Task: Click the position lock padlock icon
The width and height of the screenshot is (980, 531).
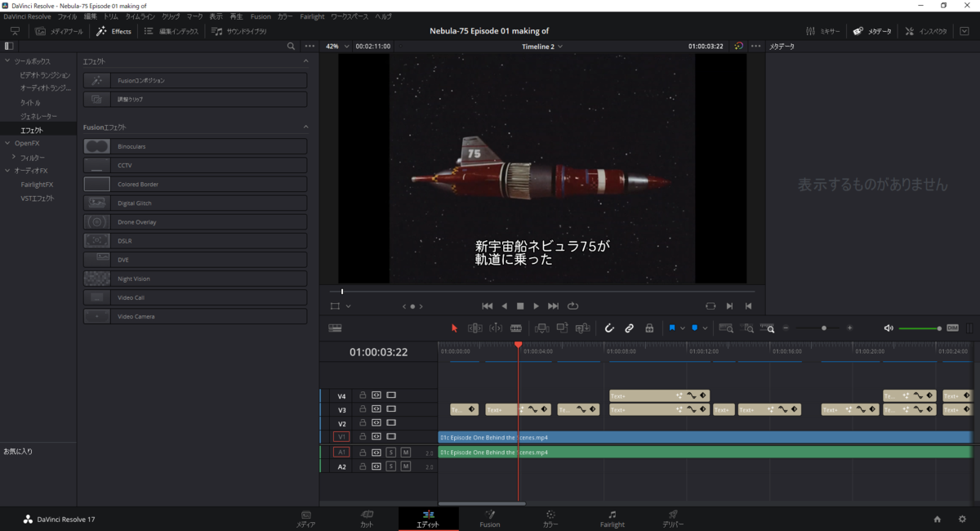Action: click(x=649, y=328)
